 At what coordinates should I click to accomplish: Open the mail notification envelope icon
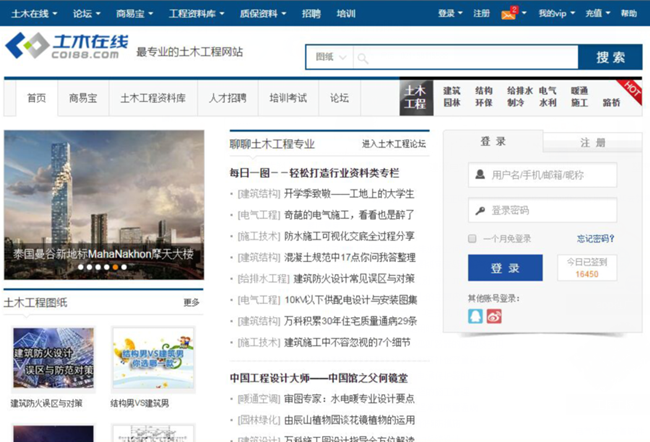pos(509,14)
